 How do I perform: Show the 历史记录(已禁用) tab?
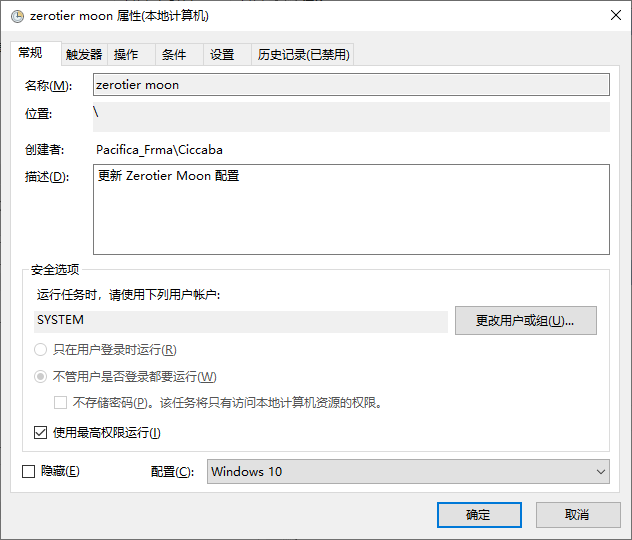click(303, 54)
